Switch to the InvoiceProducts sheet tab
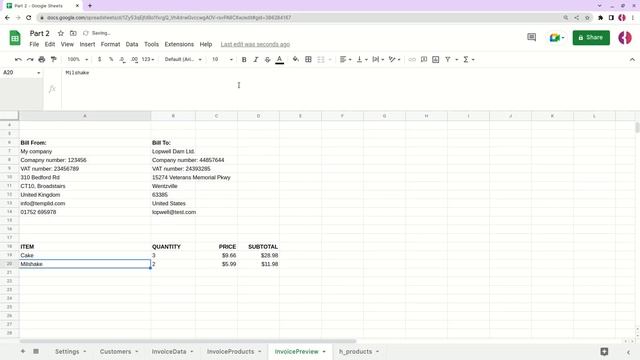 (x=230, y=351)
